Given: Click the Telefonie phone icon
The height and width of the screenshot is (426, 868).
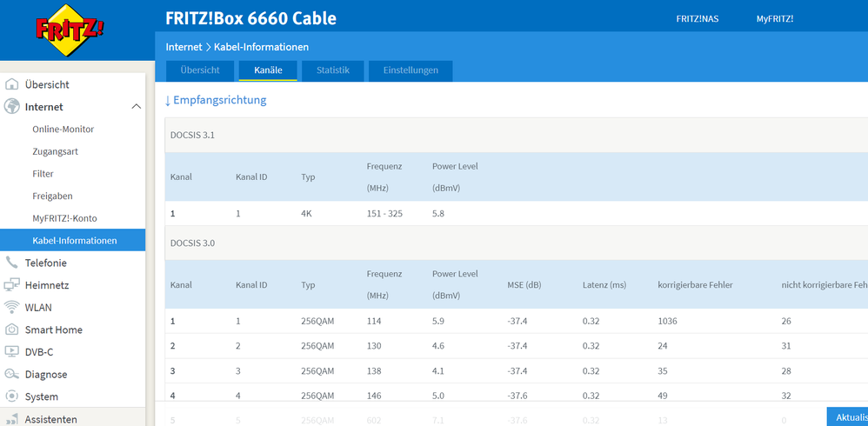Looking at the screenshot, I should click(12, 263).
